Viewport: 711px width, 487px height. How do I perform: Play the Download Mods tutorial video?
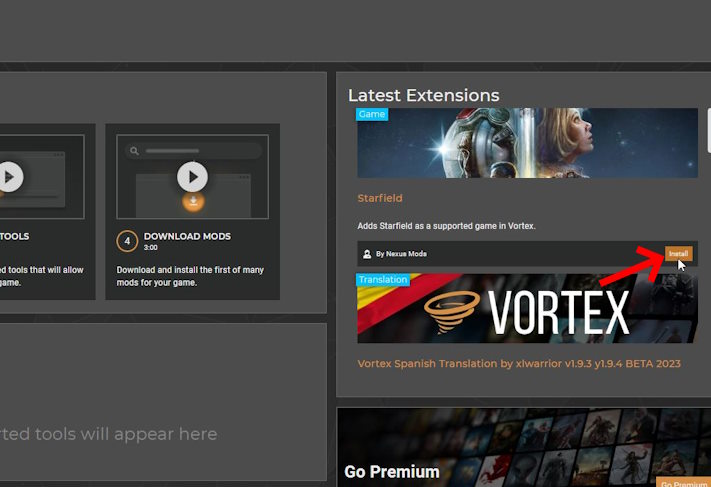(192, 177)
